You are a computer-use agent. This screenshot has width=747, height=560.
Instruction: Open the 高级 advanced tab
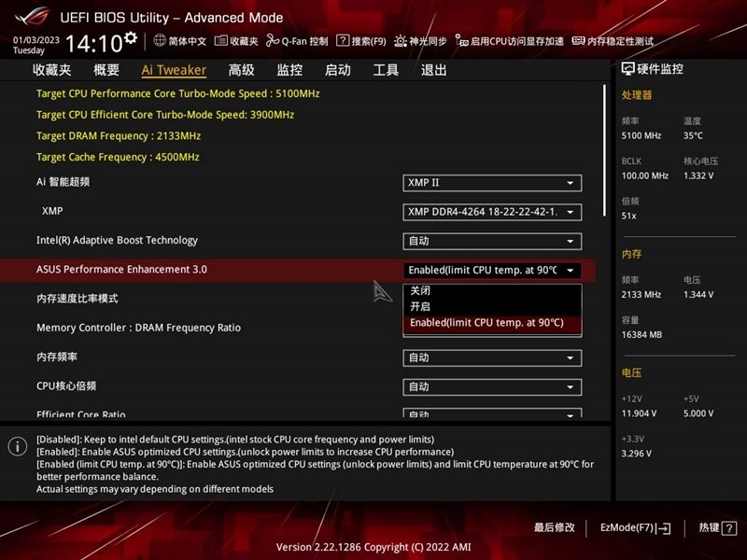[241, 70]
